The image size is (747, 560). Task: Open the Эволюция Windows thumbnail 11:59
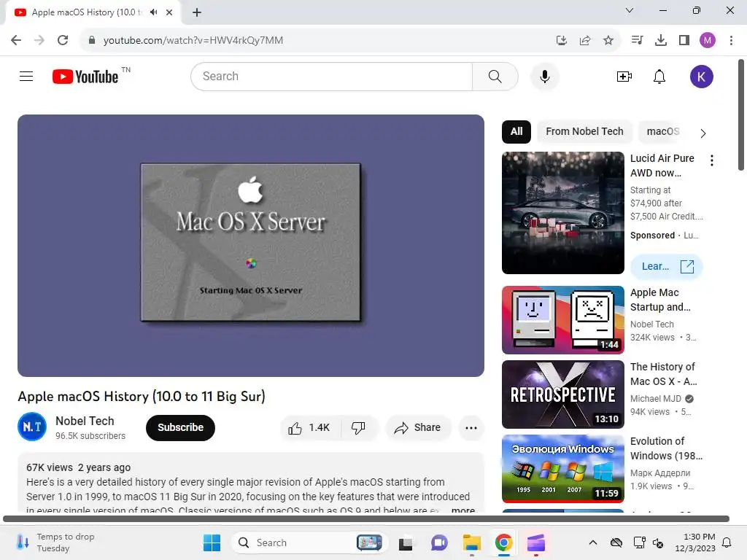click(563, 469)
